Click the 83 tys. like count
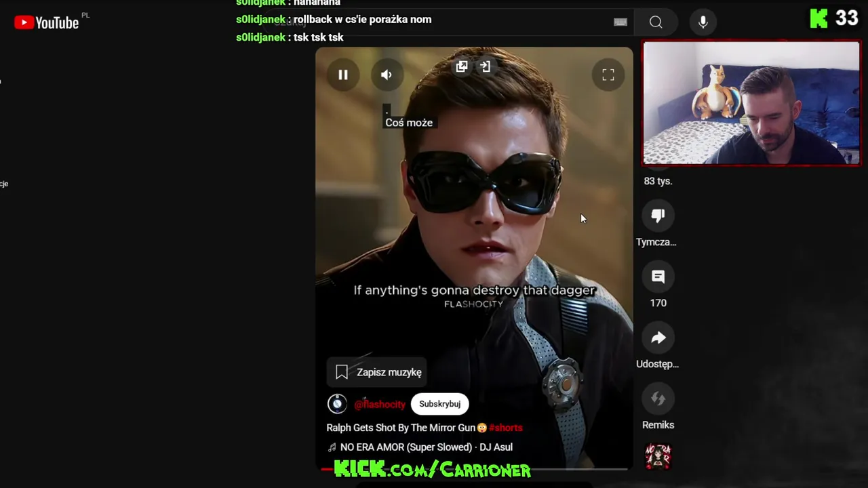The width and height of the screenshot is (868, 488). point(658,181)
